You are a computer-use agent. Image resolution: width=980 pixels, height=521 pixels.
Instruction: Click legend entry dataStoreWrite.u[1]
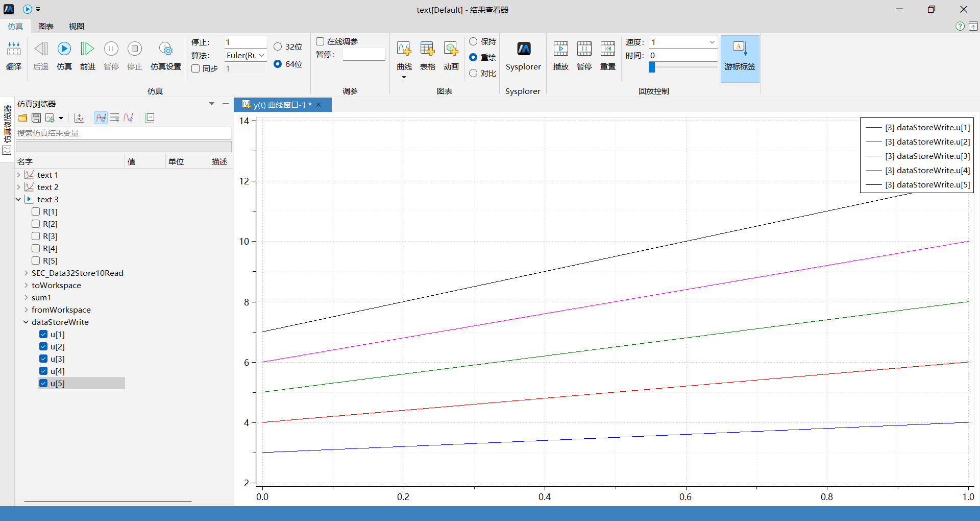(x=918, y=127)
